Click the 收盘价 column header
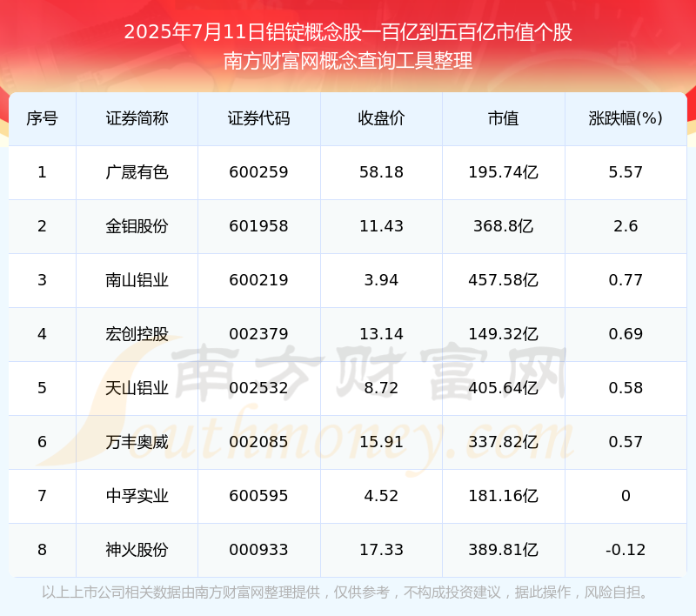Viewport: 696px width, 616px height. (x=381, y=118)
